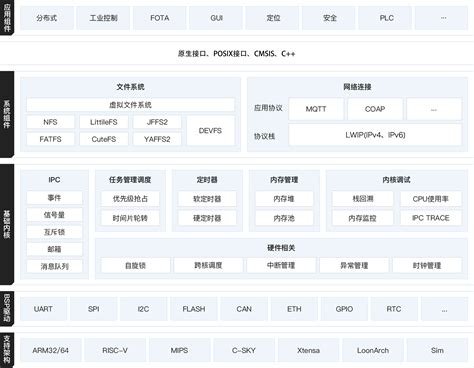Select the 消息队列 box
The width and height of the screenshot is (474, 368).
(x=54, y=266)
